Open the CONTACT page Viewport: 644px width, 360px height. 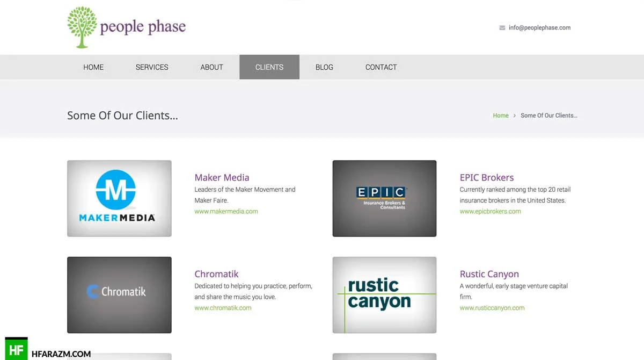[381, 67]
